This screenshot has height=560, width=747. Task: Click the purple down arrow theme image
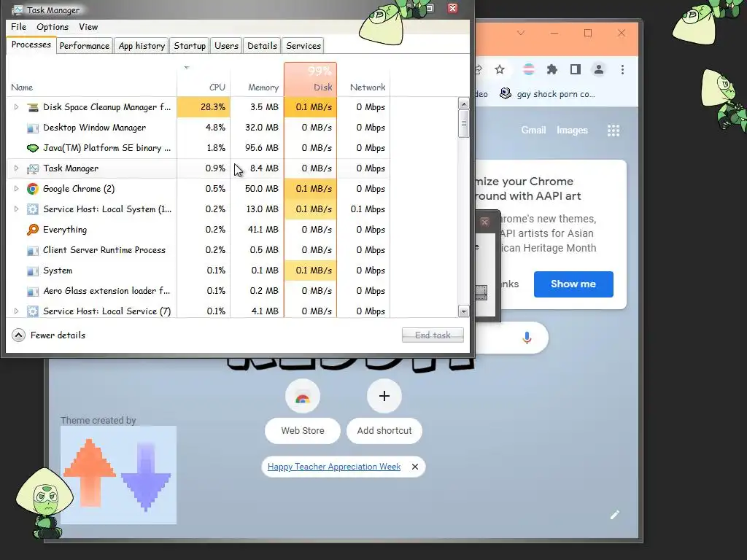click(x=146, y=477)
